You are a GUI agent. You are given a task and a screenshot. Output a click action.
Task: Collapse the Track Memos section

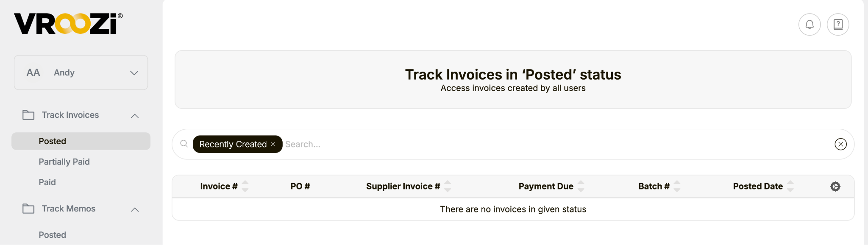pyautogui.click(x=135, y=209)
